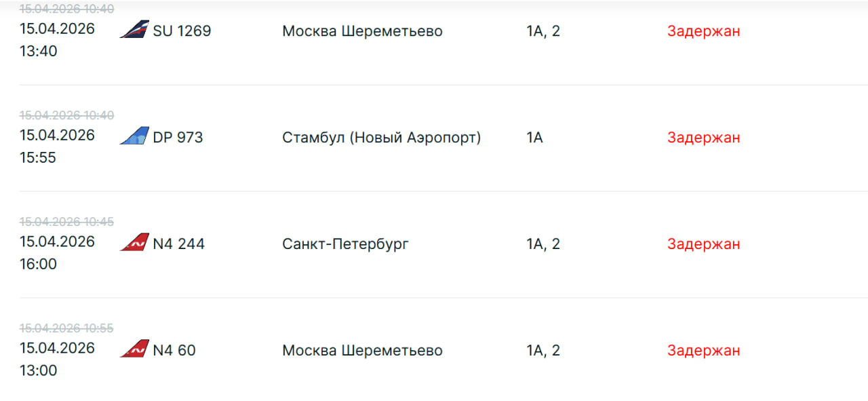
Task: Click the Nordwind logo beside N4 60
Action: point(134,349)
